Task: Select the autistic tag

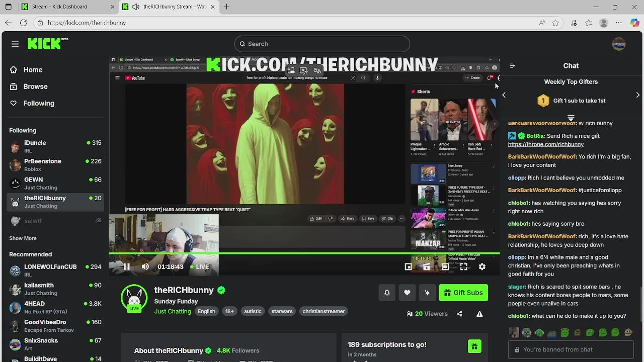Action: pos(253,311)
